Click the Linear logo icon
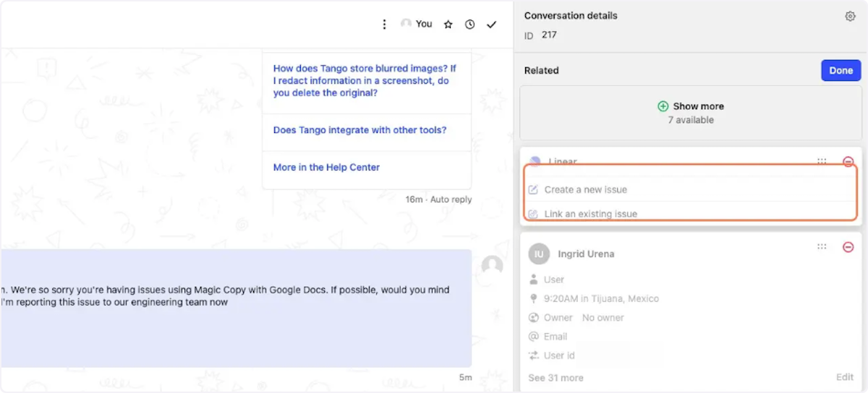The width and height of the screenshot is (868, 393). click(x=535, y=162)
